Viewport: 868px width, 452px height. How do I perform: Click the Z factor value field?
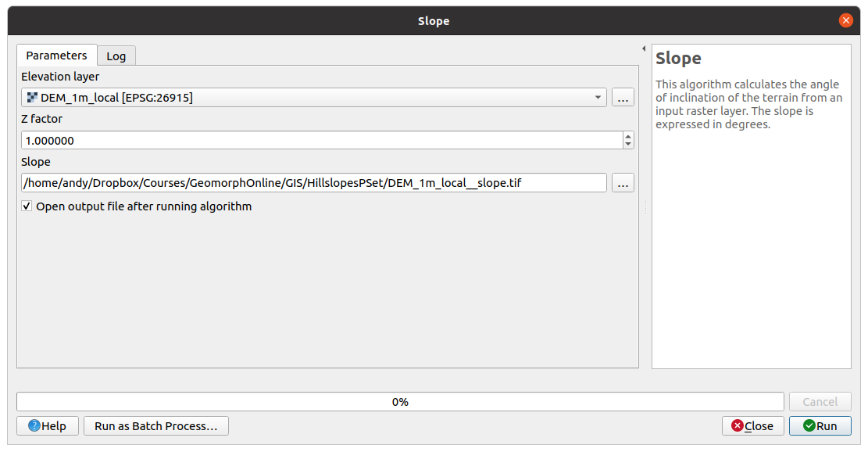click(x=320, y=140)
